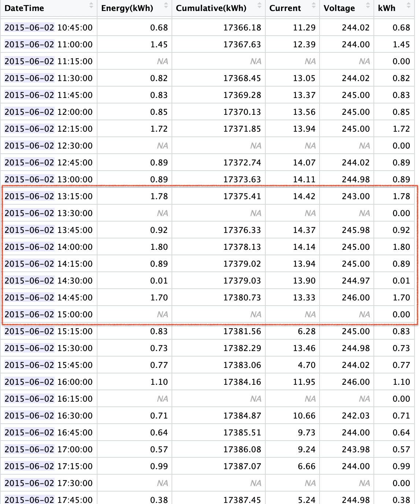The width and height of the screenshot is (420, 504).
Task: Select the current value 6.28
Action: (307, 331)
